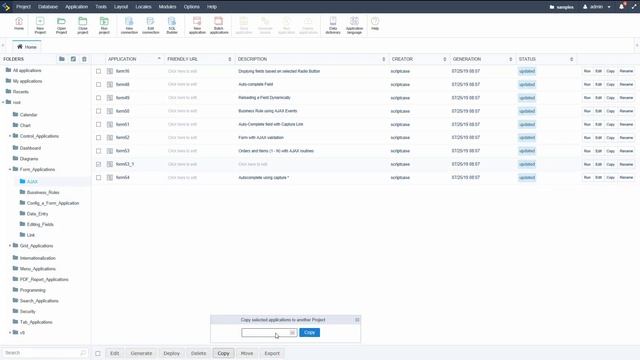640x360 pixels.
Task: Click the delete folder trash icon
Action: tap(84, 59)
